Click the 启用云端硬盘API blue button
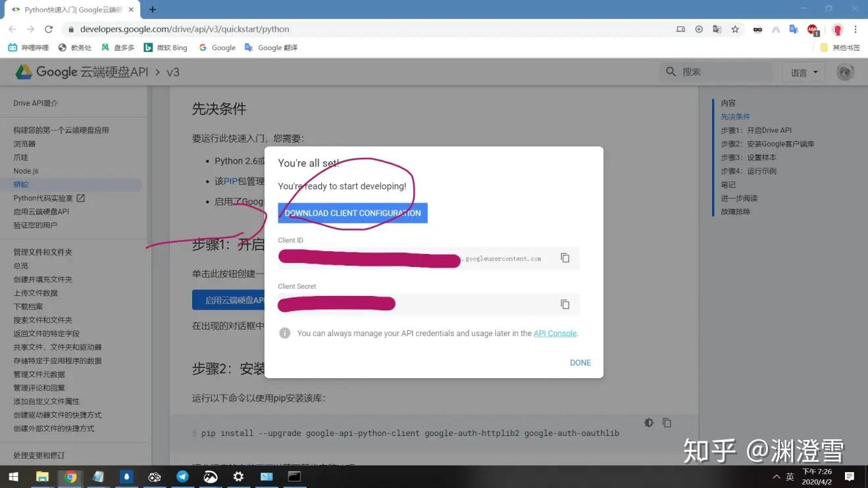The height and width of the screenshot is (488, 868). pos(228,300)
